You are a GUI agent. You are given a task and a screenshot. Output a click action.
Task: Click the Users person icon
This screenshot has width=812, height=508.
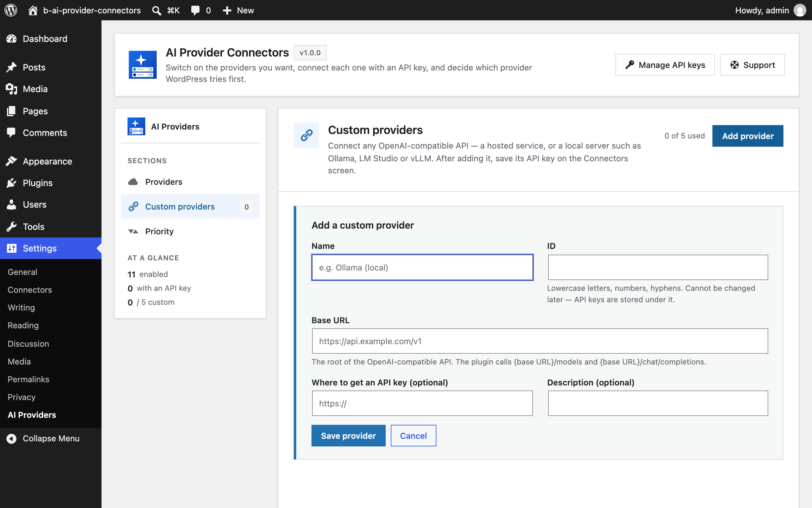pos(12,204)
